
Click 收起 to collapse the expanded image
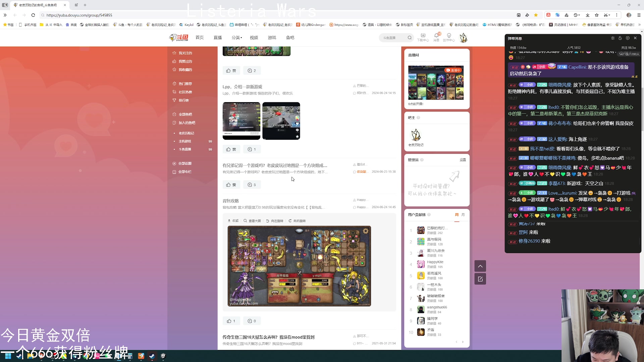coord(233,221)
